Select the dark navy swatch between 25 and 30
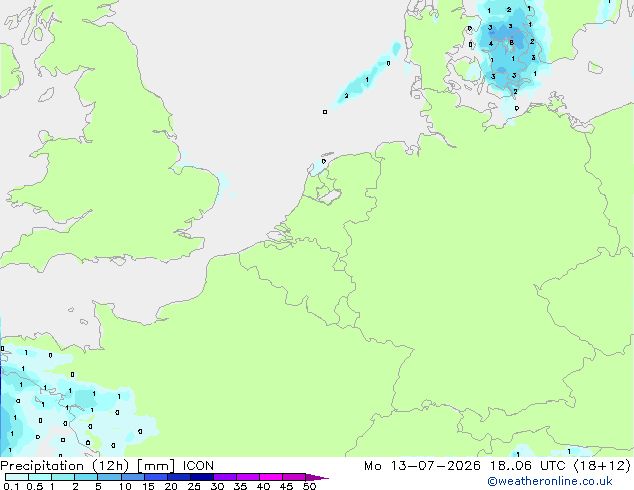The height and width of the screenshot is (490, 634). (x=202, y=477)
